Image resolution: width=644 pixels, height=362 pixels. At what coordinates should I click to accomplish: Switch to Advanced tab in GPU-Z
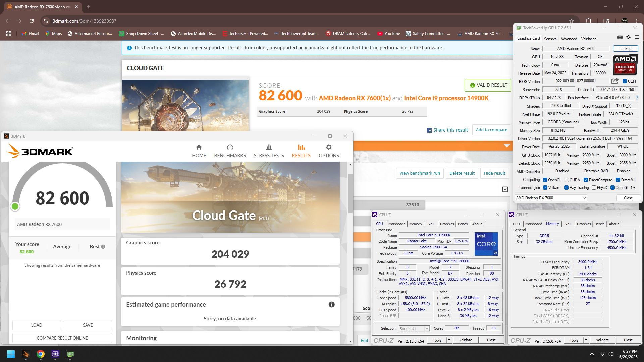click(x=569, y=39)
